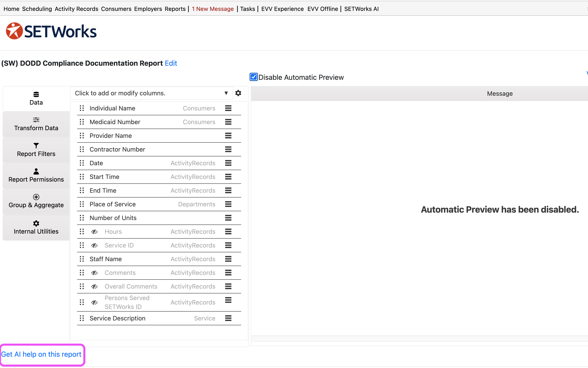The height and width of the screenshot is (368, 588).
Task: Toggle eye icon for Service ID column
Action: click(94, 245)
